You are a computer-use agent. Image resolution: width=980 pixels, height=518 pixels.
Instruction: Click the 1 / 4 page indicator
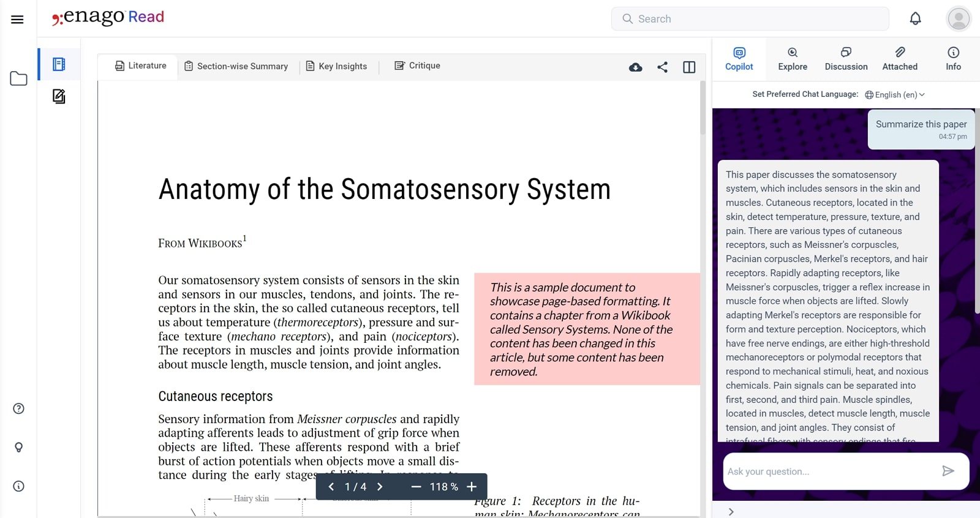(355, 487)
